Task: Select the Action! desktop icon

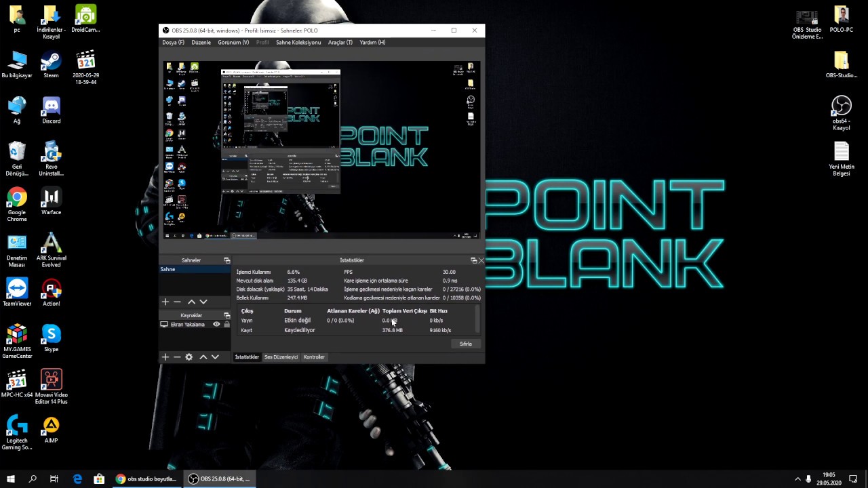Action: click(x=51, y=292)
